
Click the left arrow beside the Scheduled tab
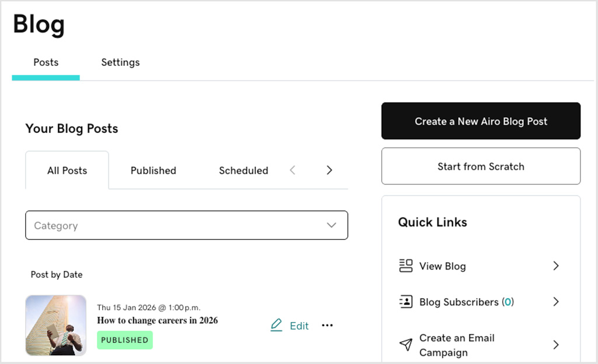[293, 170]
